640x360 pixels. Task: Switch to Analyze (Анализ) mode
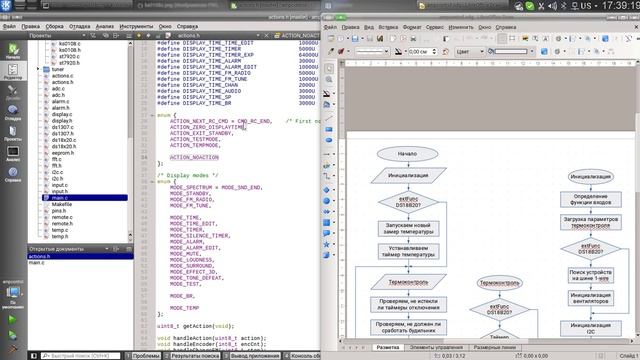click(x=13, y=153)
